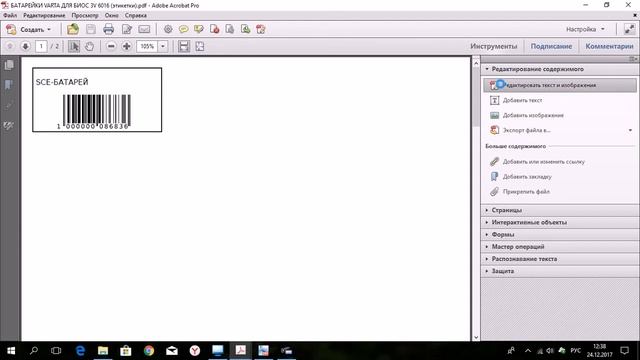640x360 pixels.
Task: Click the Edit text page icon
Action: pos(127,29)
